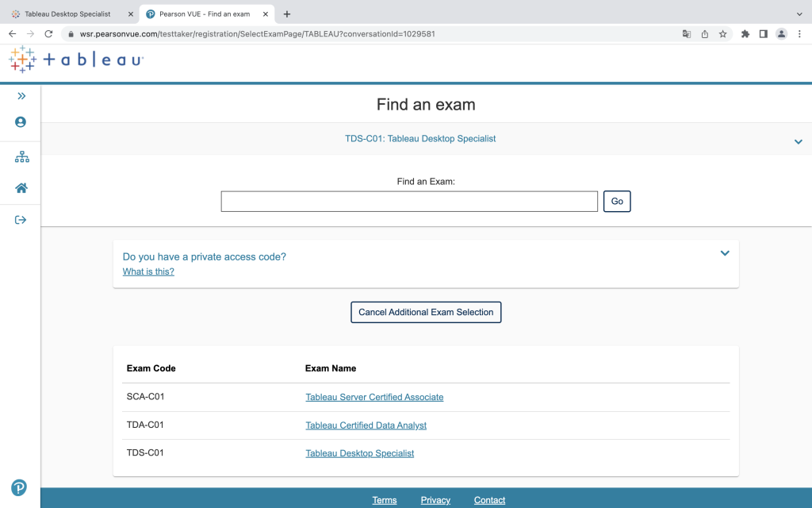Viewport: 812px width, 508px height.
Task: Open the Privacy footer link
Action: [435, 500]
